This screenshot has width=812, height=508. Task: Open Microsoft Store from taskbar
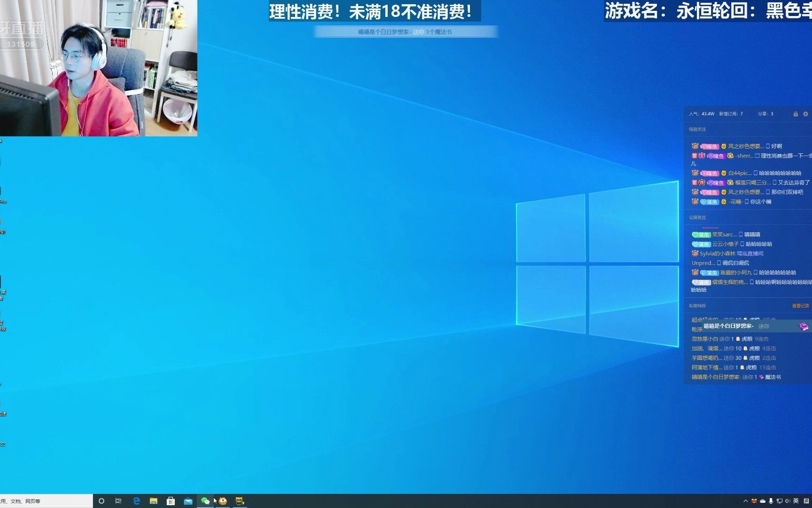point(171,501)
